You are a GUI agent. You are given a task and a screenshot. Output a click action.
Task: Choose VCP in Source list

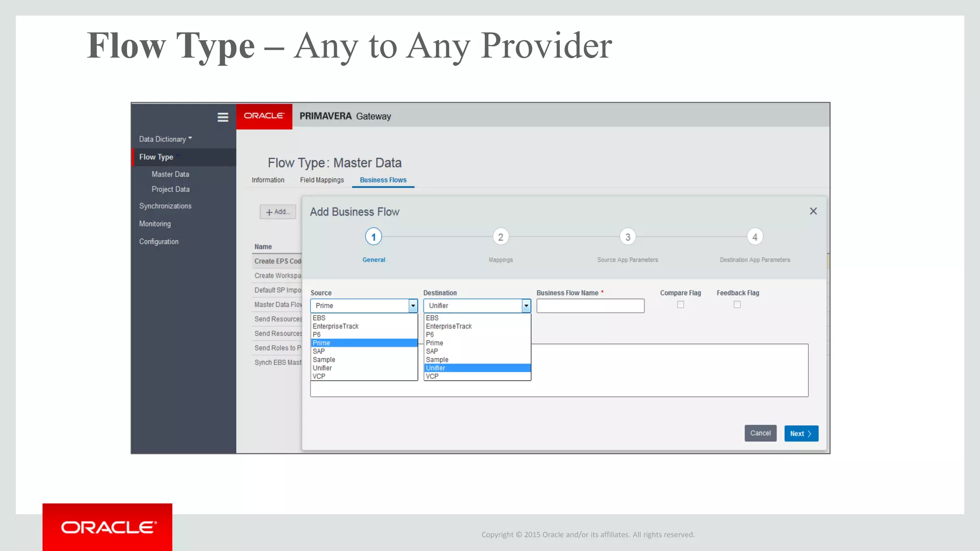(364, 376)
